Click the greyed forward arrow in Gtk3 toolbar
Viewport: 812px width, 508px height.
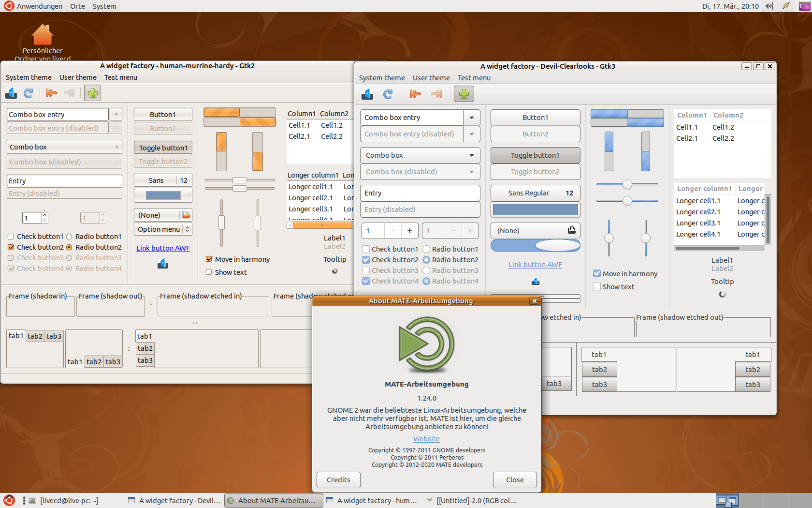pyautogui.click(x=436, y=94)
